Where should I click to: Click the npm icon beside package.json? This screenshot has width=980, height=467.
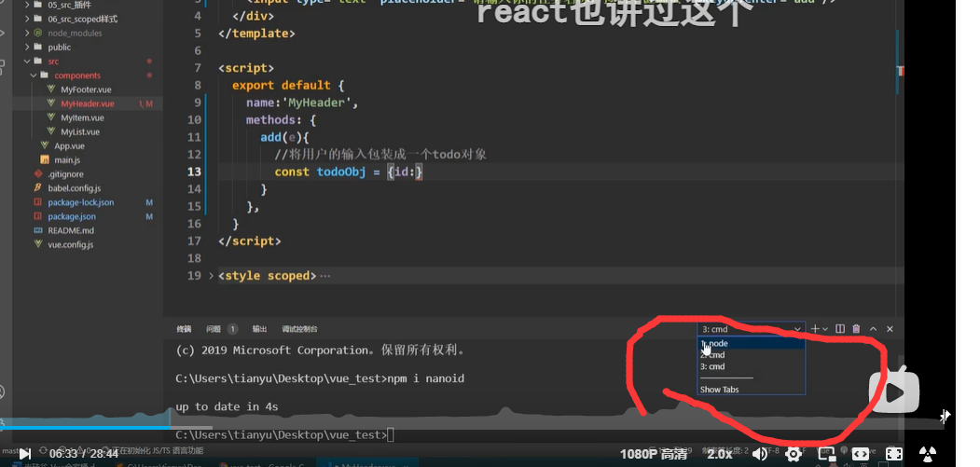pos(38,216)
